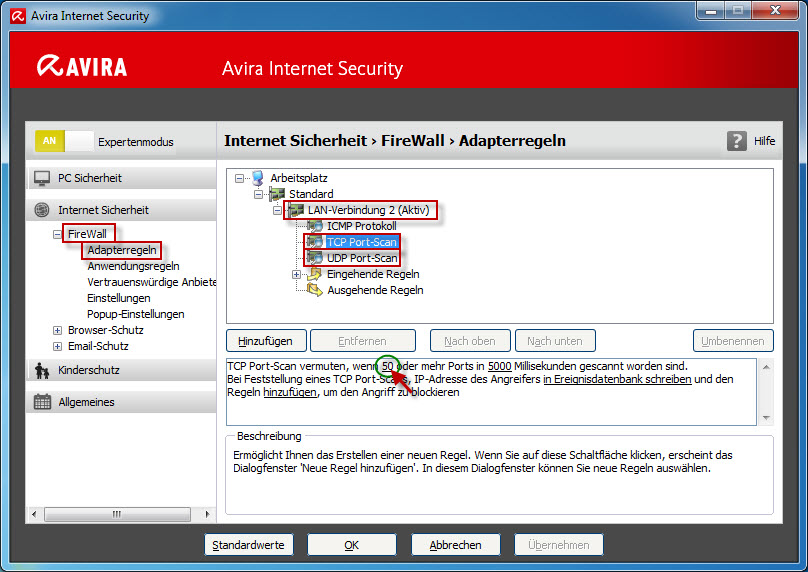The image size is (808, 572).
Task: Click the sidebar scroll left arrow
Action: coord(34,514)
